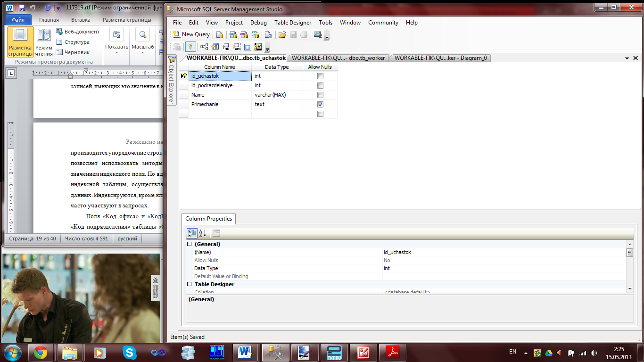644x362 pixels.
Task: Expand the Показать dropdown in Word
Action: [x=116, y=42]
